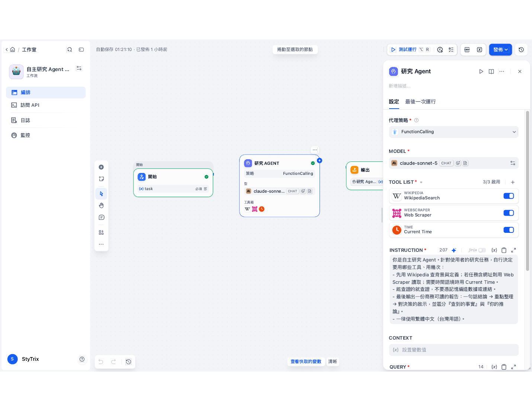Open the scheduled run history icon in top toolbar
The image size is (532, 411).
coord(440,49)
